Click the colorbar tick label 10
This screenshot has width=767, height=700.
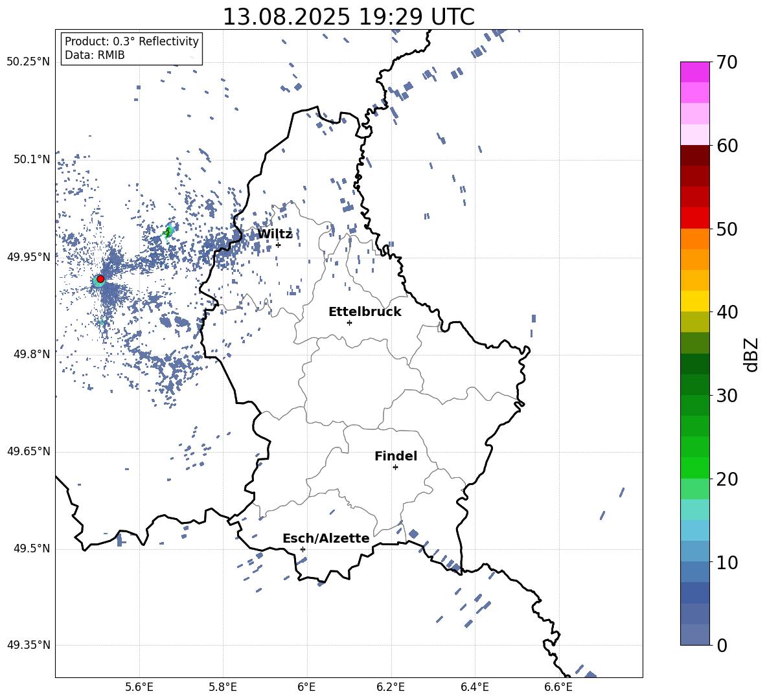(x=727, y=562)
